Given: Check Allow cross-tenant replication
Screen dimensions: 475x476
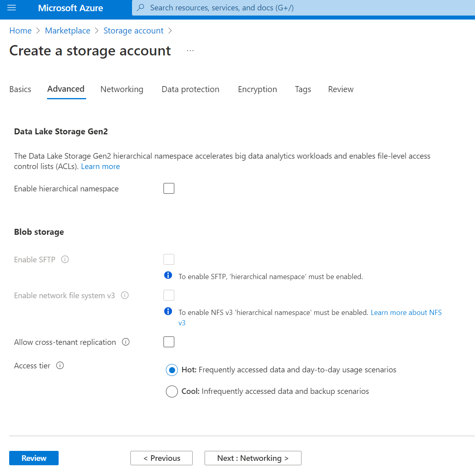Looking at the screenshot, I should [x=169, y=342].
